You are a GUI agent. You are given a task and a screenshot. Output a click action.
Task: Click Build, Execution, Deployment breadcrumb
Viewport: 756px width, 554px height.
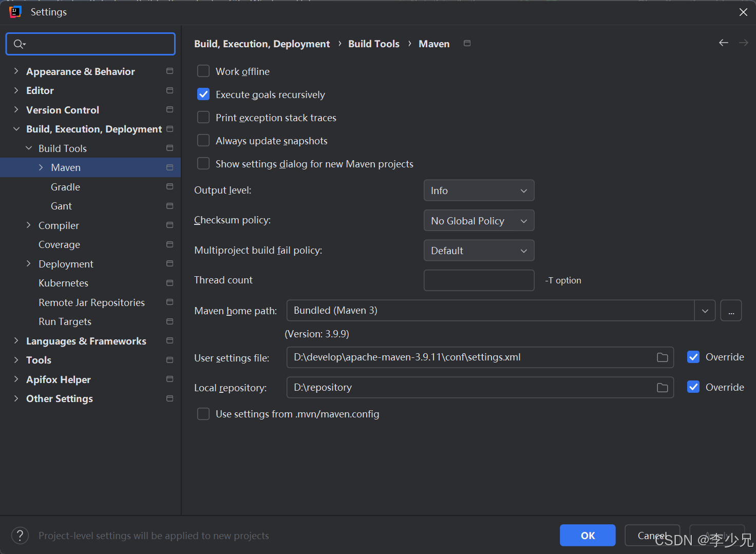tap(262, 44)
